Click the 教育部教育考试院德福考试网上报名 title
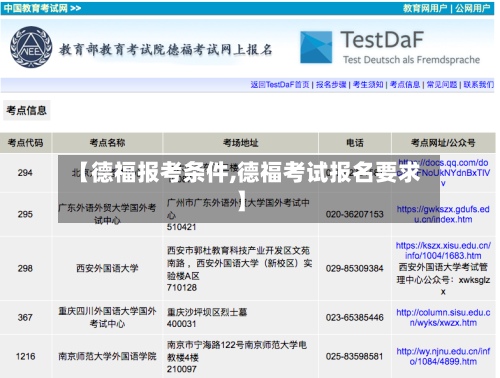 166,49
